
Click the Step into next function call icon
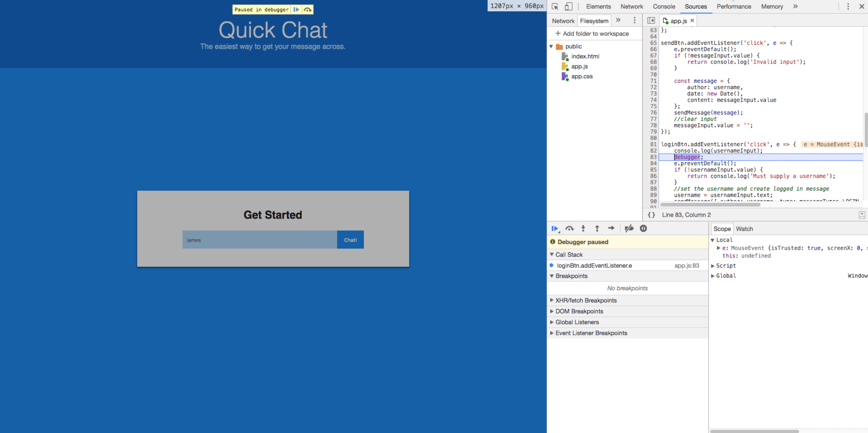(583, 228)
